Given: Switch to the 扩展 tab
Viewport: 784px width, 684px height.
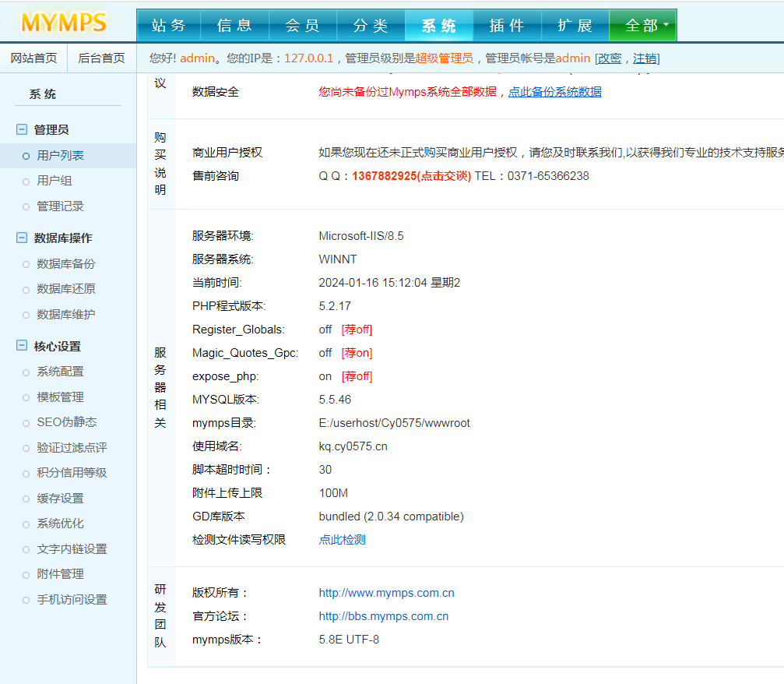Looking at the screenshot, I should coord(575,26).
